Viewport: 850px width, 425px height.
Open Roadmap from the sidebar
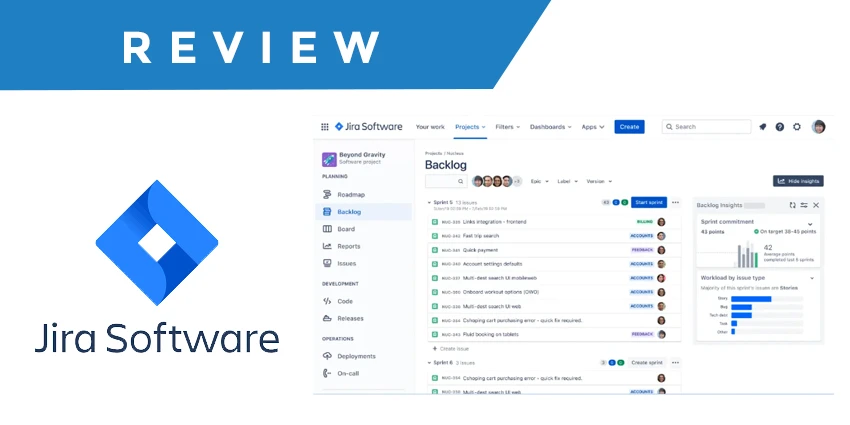[349, 195]
